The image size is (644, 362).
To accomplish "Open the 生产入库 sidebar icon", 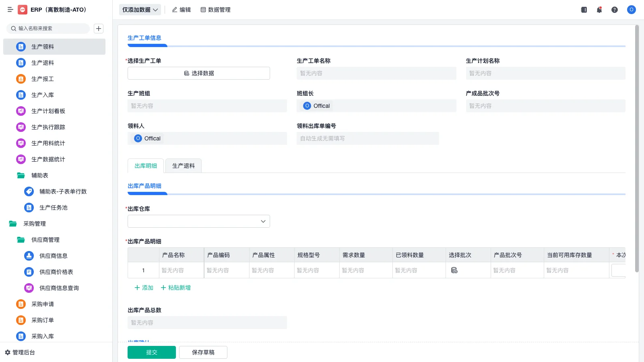I will pyautogui.click(x=21, y=95).
